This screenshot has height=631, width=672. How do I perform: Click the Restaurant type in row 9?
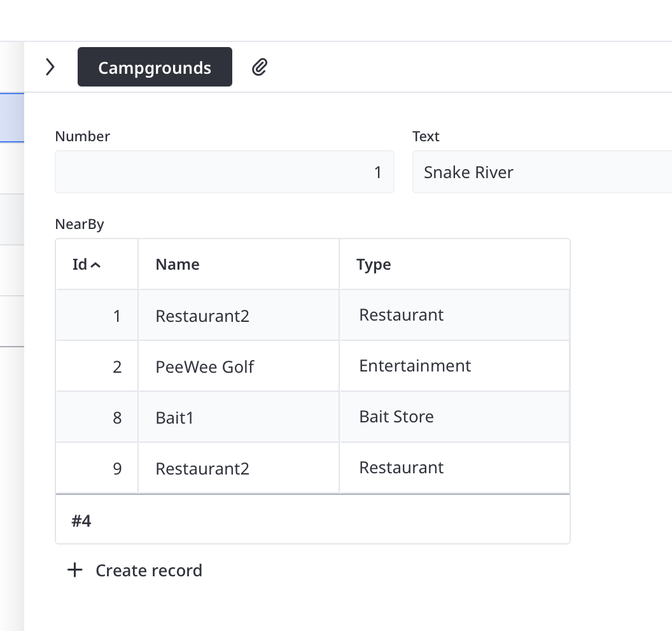401,468
